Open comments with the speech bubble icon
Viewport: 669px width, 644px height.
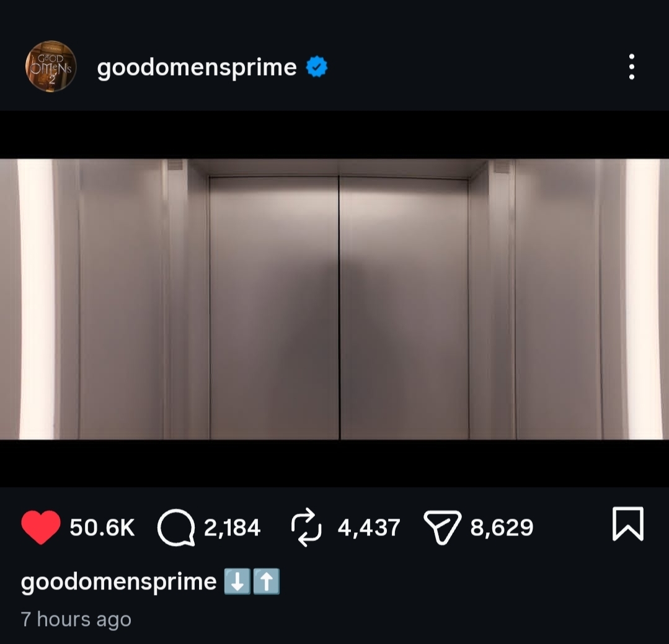tap(176, 527)
